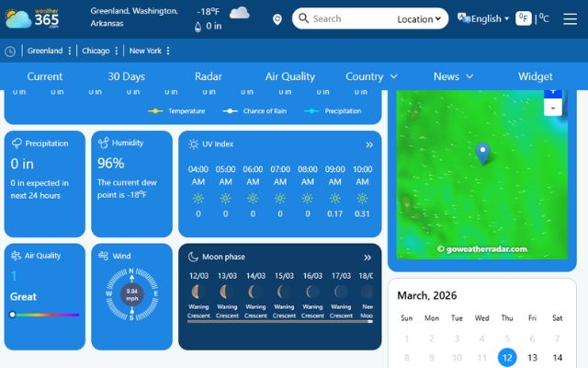Zoom out the radar map
Screen dimensions: 588x368
point(553,108)
